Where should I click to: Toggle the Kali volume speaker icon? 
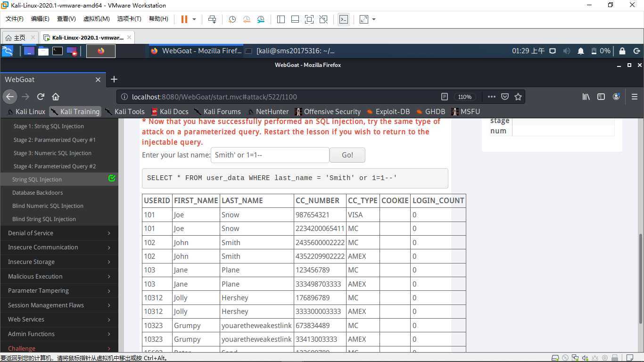[567, 51]
